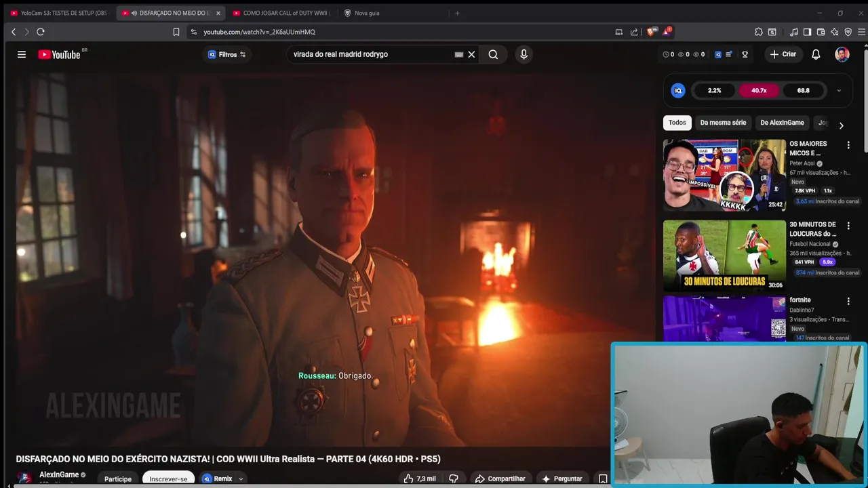The height and width of the screenshot is (488, 868).
Task: Open OS MAIORES MICOS video thumbnail
Action: [724, 175]
